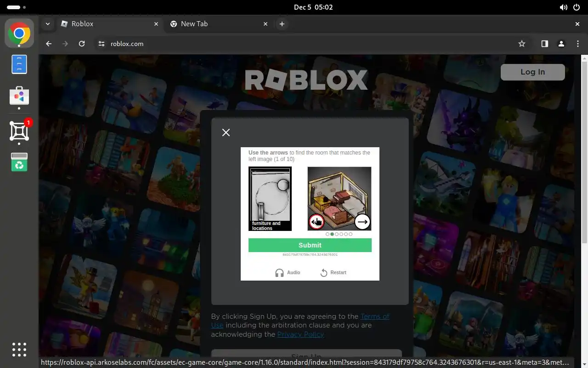Open Chrome's side panel
The image size is (588, 368).
coord(544,44)
